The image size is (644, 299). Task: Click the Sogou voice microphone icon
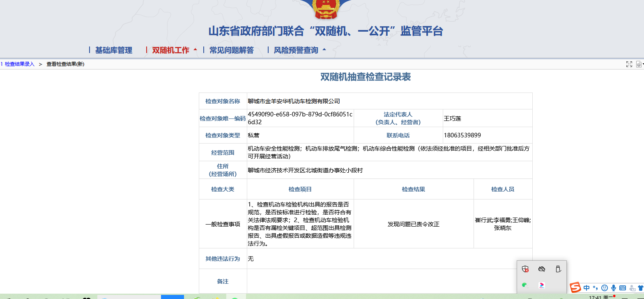[x=614, y=288]
